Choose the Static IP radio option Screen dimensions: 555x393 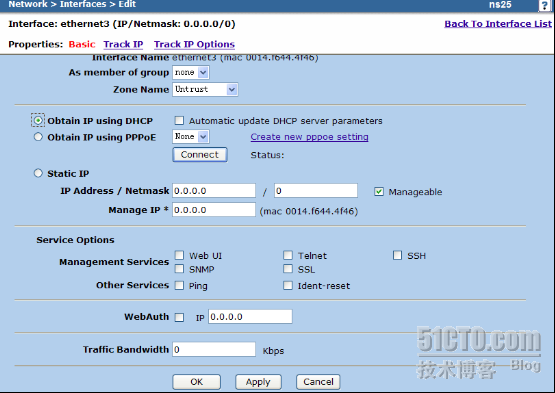pos(38,173)
